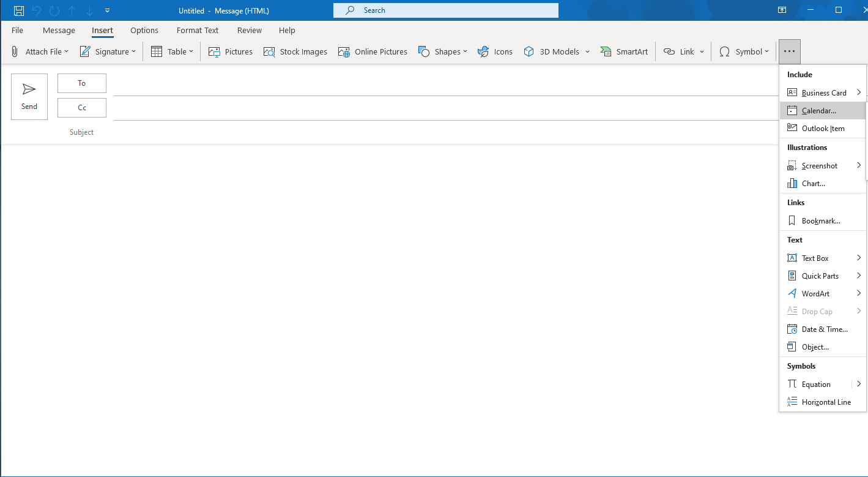Select Chart... from the Illustrations section
The width and height of the screenshot is (868, 477).
coord(813,184)
